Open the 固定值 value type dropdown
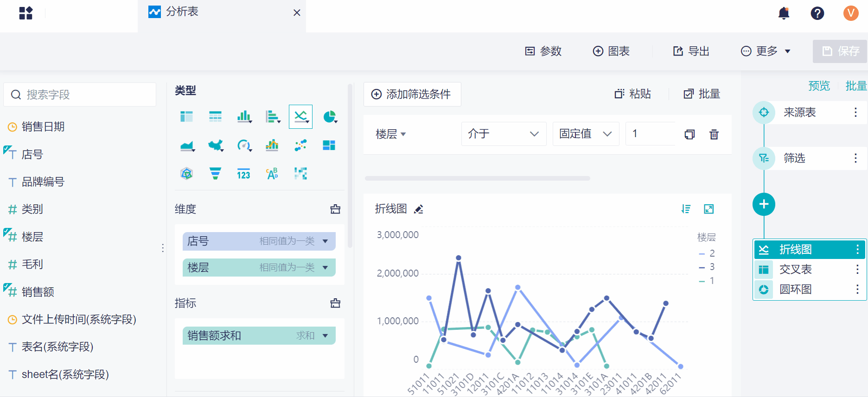Viewport: 868px width, 397px height. click(x=586, y=134)
